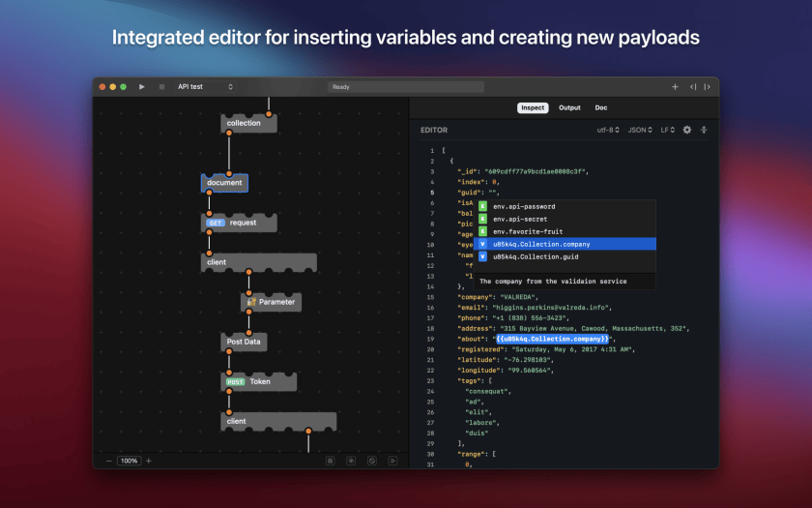The image size is (812, 508).
Task: Stop execution with the stop square button
Action: coord(161,87)
